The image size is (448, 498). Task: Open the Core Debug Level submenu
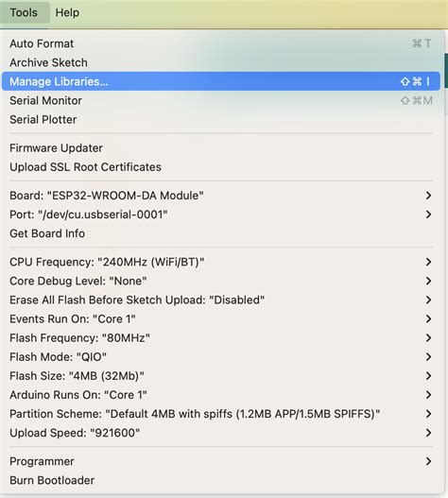pyautogui.click(x=221, y=281)
